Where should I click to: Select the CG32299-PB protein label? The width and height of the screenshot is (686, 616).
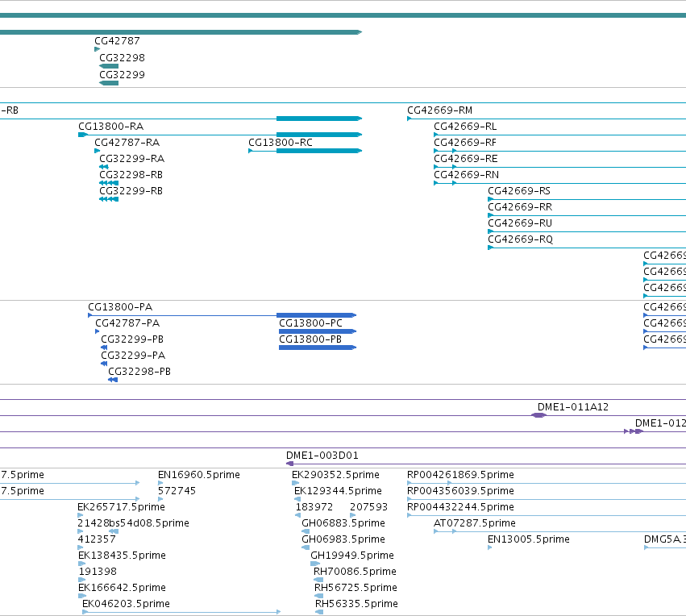tap(132, 339)
